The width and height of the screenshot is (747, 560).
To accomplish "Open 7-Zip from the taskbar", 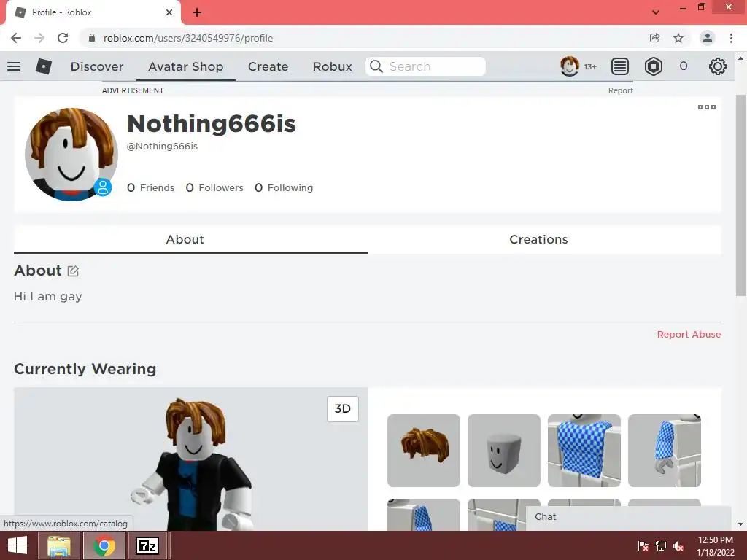I will [x=147, y=545].
